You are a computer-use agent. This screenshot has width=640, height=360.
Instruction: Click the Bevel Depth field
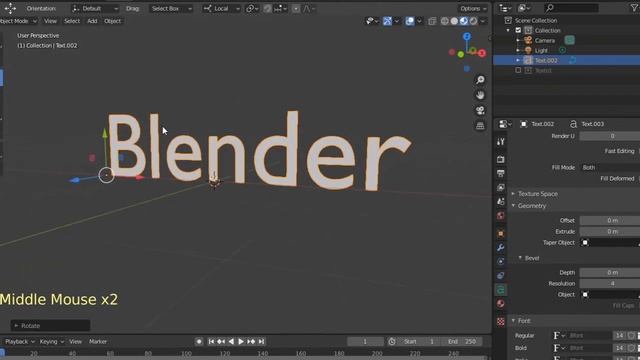tap(610, 273)
